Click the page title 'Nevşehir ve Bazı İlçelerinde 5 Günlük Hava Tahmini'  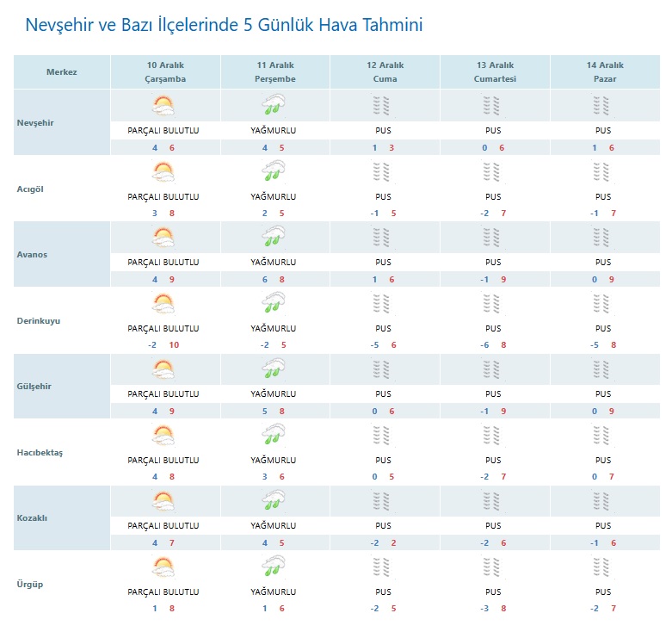point(224,24)
